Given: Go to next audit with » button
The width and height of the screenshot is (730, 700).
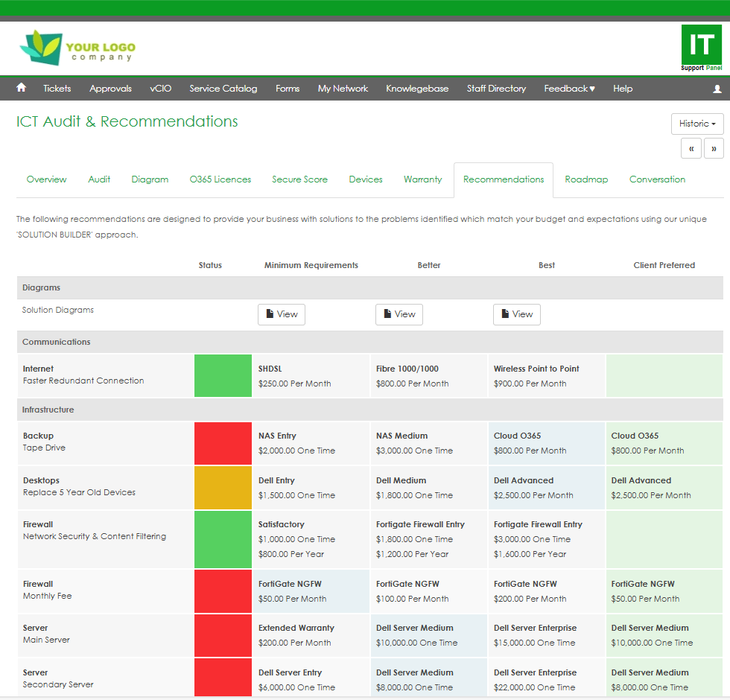Looking at the screenshot, I should click(x=714, y=148).
